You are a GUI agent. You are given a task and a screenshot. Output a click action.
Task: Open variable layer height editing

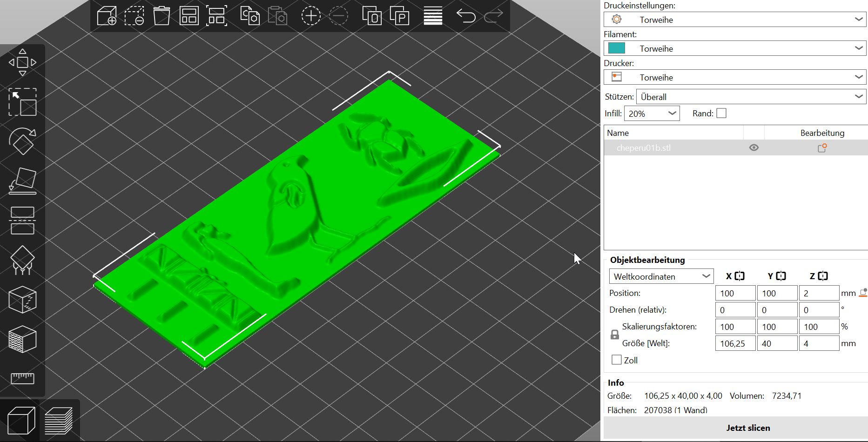[x=433, y=16]
